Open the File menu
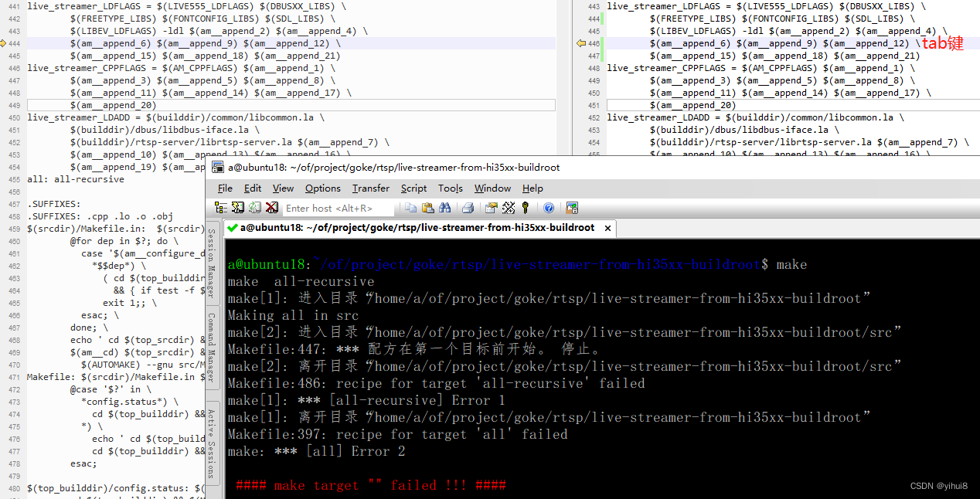This screenshot has width=980, height=499. pos(225,188)
